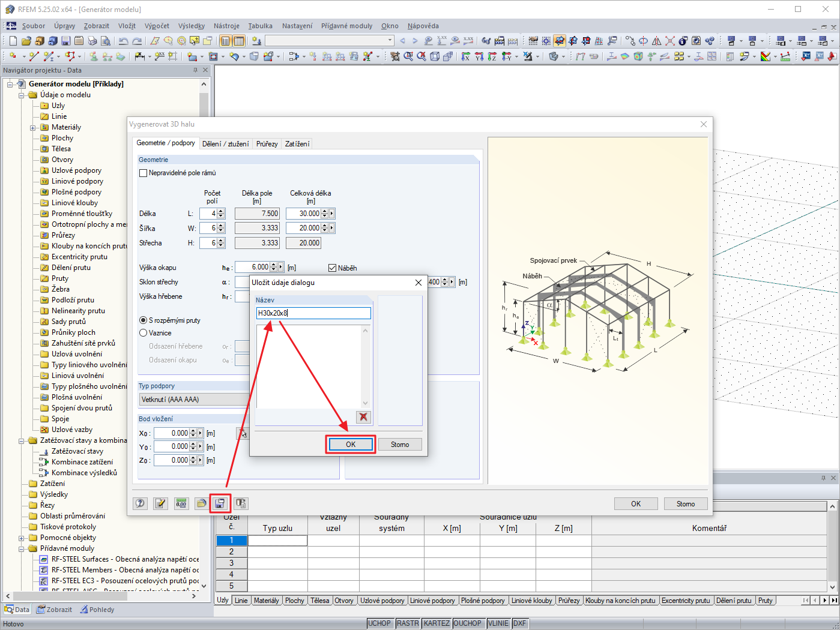Click the new line icon in second toolbar

coord(34,56)
